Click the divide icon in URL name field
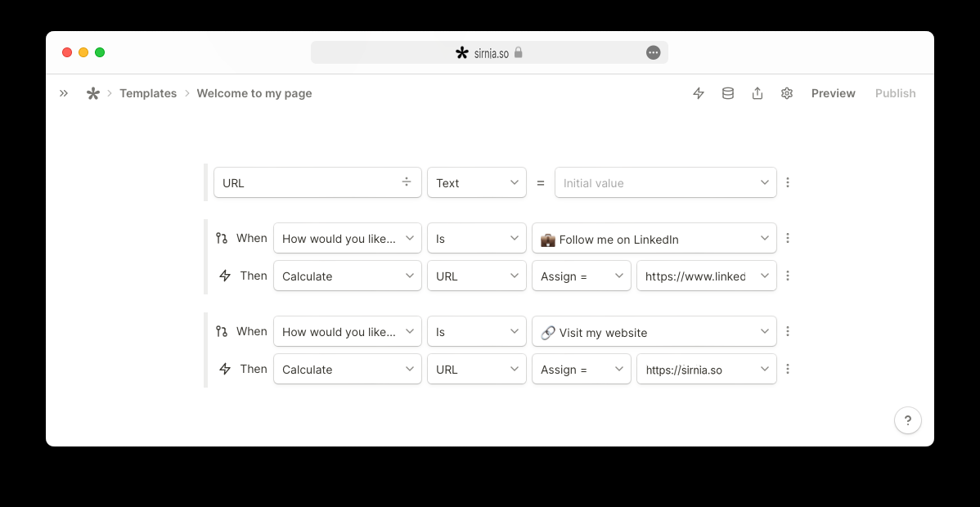 pyautogui.click(x=407, y=182)
